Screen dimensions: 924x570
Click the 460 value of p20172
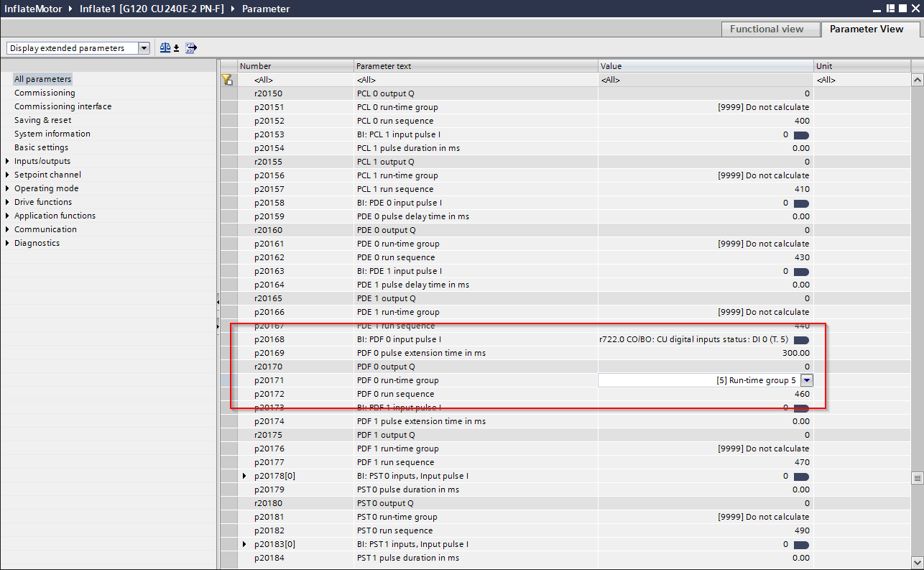[x=802, y=394]
